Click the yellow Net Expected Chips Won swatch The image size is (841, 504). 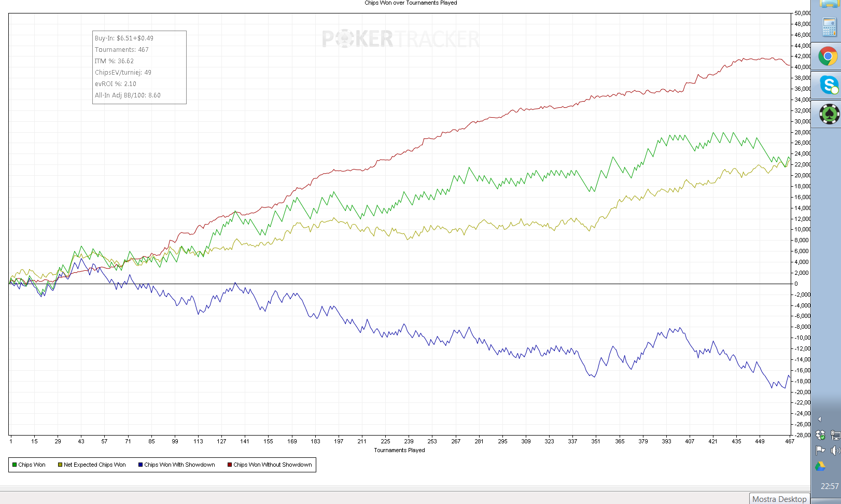[60, 465]
